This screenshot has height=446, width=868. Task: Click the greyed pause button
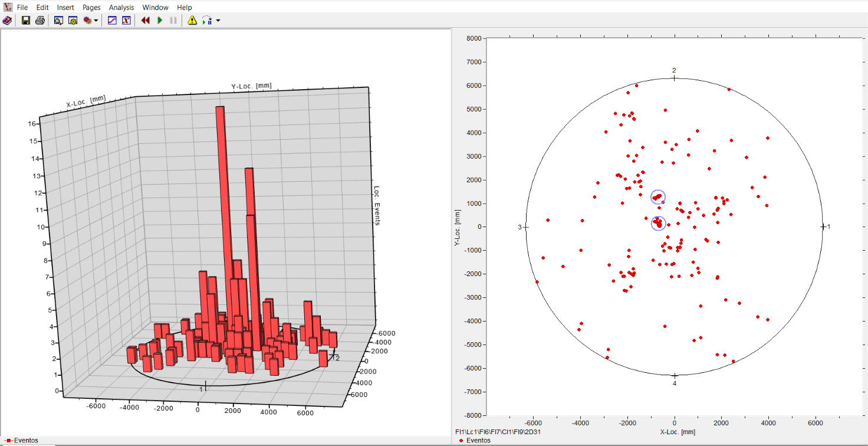[173, 21]
